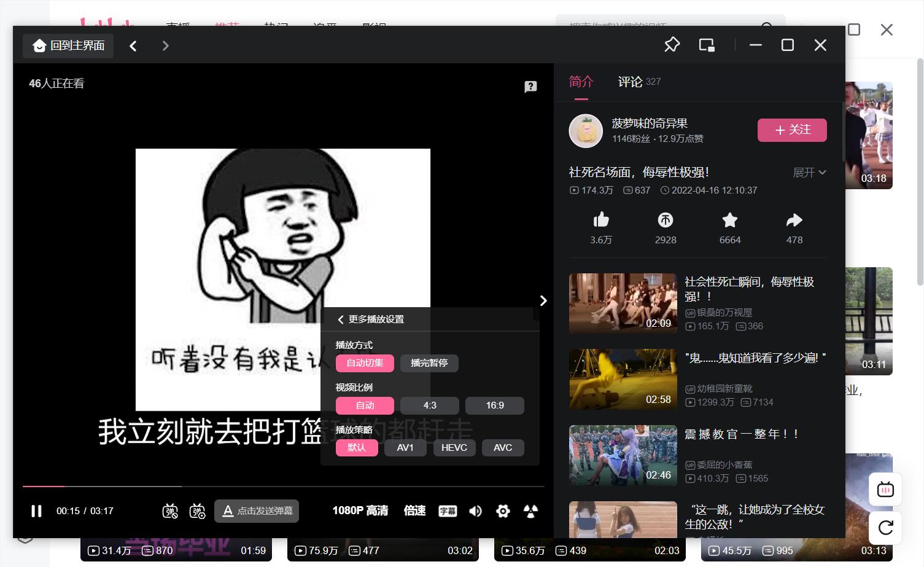Viewport: 924px width, 567px height.
Task: Collapse the side panel with the arrow
Action: coord(543,300)
